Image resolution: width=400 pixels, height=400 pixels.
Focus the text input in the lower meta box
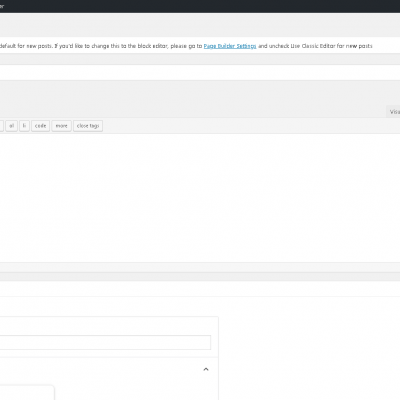(x=105, y=342)
